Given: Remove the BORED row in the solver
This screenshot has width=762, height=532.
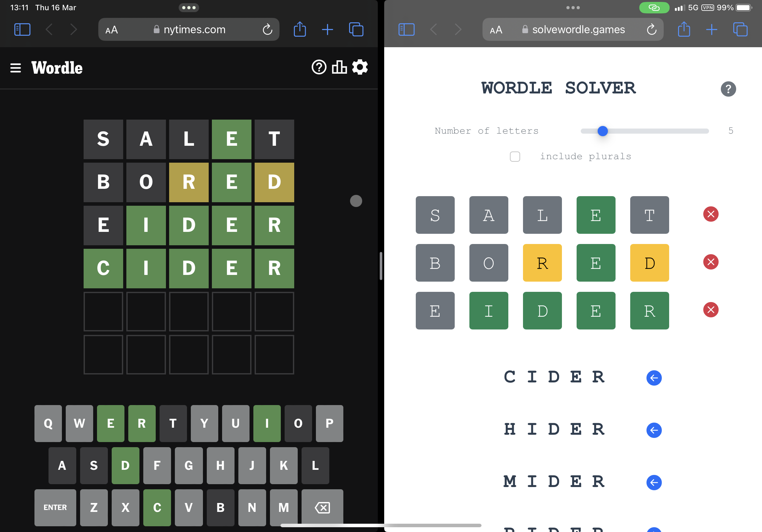Looking at the screenshot, I should coord(711,262).
